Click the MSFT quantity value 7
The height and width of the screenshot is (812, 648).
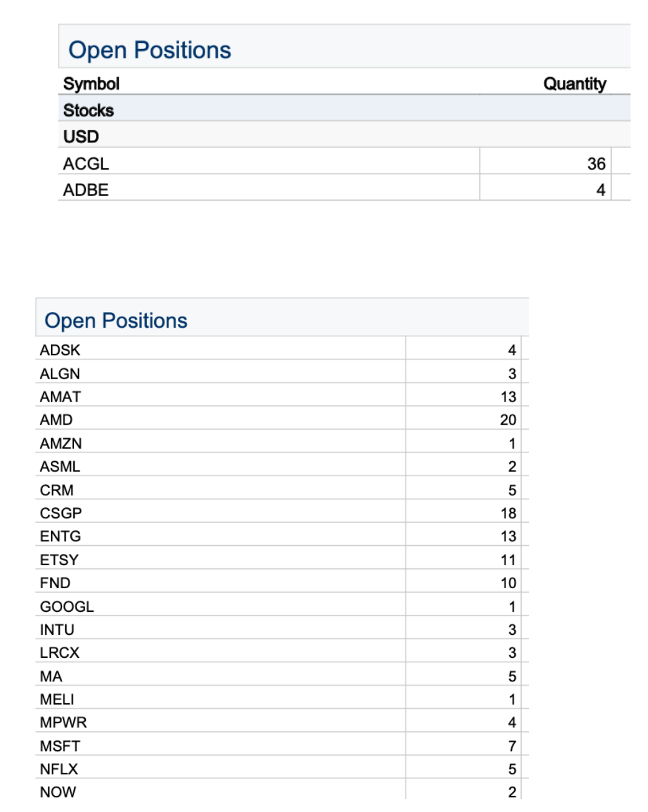pyautogui.click(x=512, y=746)
